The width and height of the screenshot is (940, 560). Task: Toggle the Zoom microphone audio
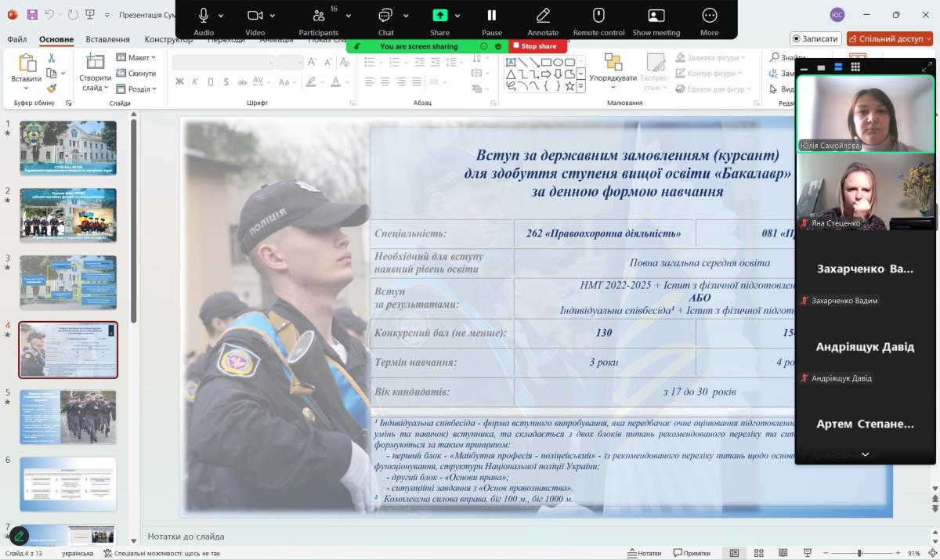point(204,16)
